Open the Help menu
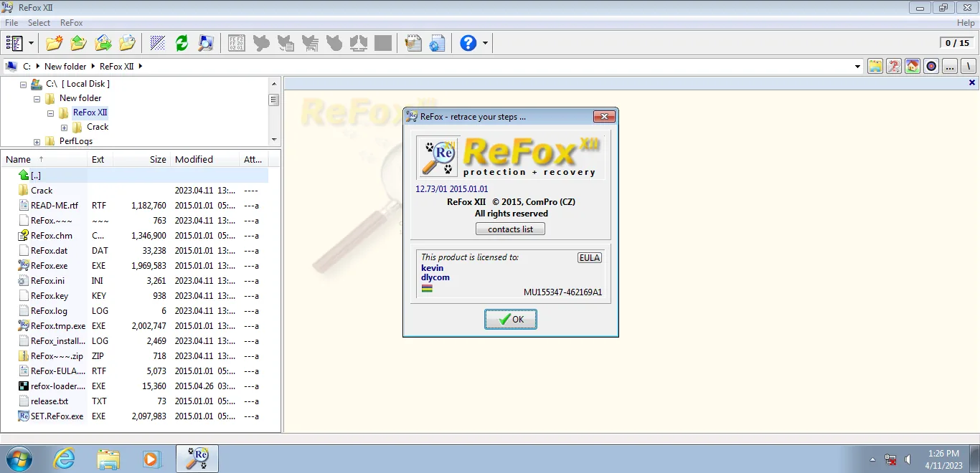 (x=966, y=23)
